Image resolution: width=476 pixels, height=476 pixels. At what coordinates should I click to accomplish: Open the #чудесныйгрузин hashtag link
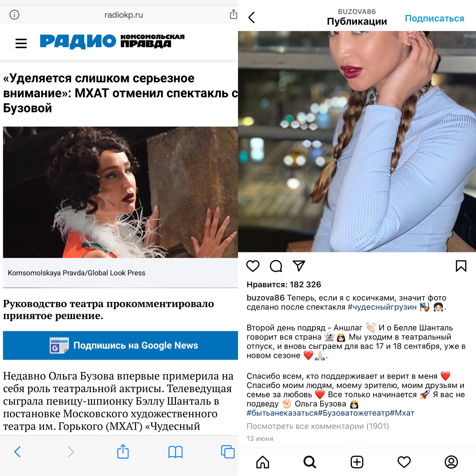382,307
